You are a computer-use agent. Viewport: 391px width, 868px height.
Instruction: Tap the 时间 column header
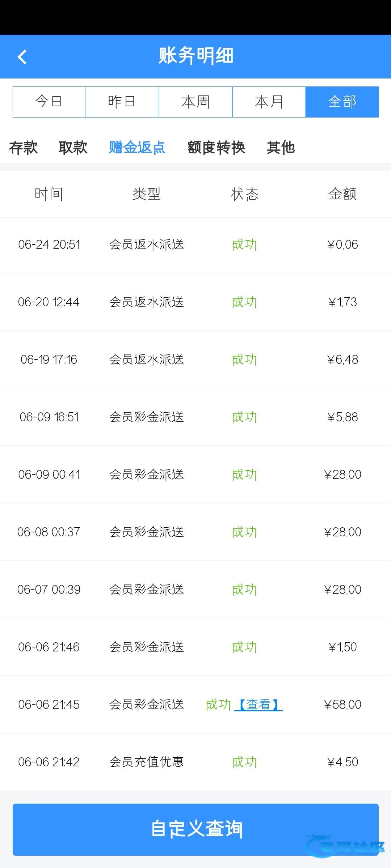(49, 194)
